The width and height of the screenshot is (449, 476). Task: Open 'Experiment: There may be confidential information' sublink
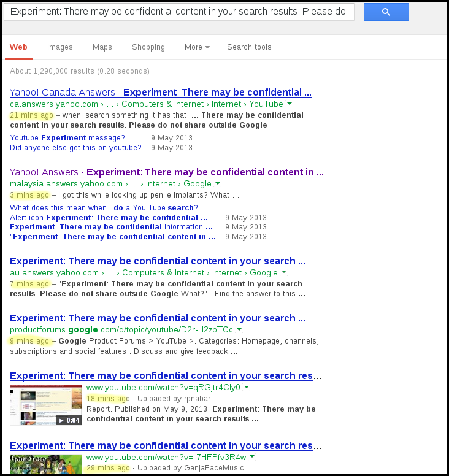click(111, 227)
